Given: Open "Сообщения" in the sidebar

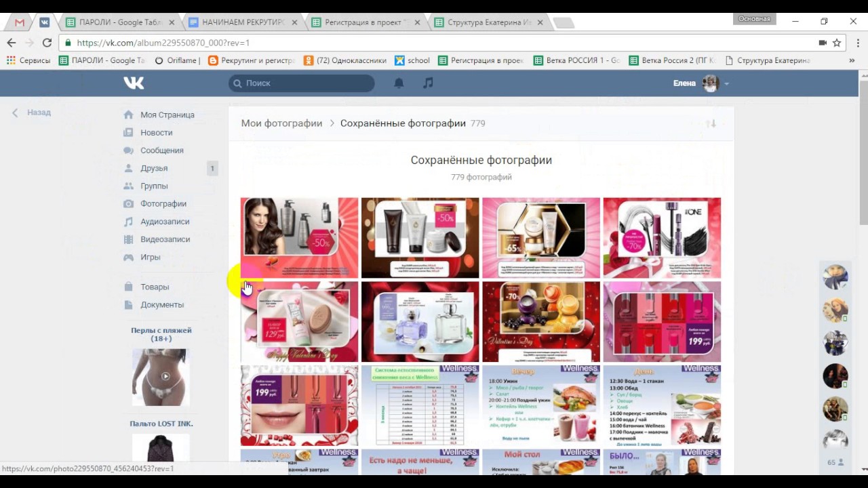Looking at the screenshot, I should pyautogui.click(x=161, y=150).
